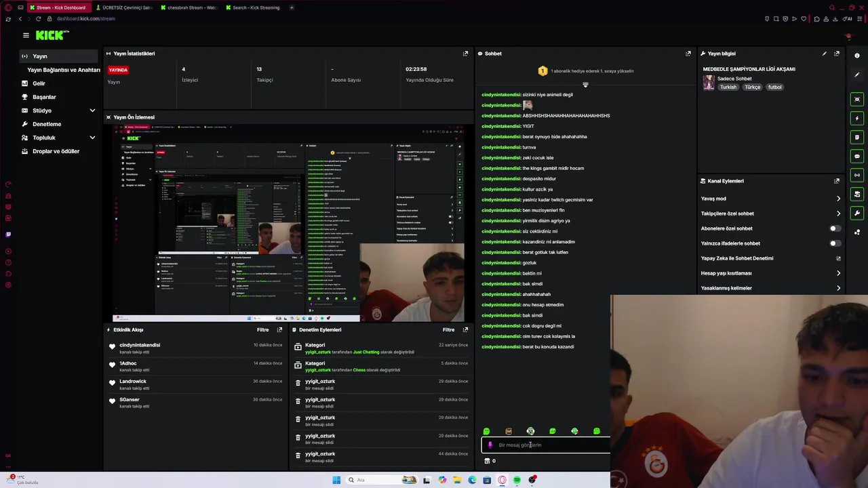Expand the Stüdyo sidebar section
Image resolution: width=868 pixels, height=488 pixels.
92,110
